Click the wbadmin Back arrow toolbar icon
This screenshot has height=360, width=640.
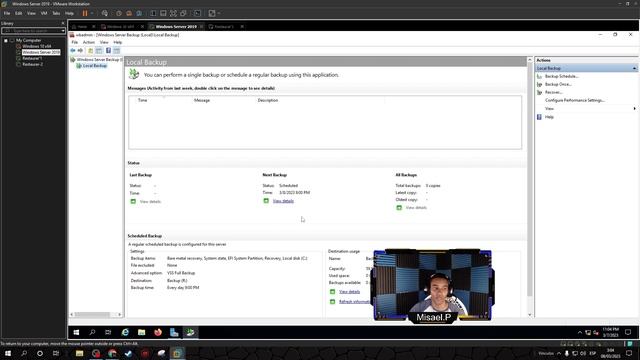tap(73, 51)
